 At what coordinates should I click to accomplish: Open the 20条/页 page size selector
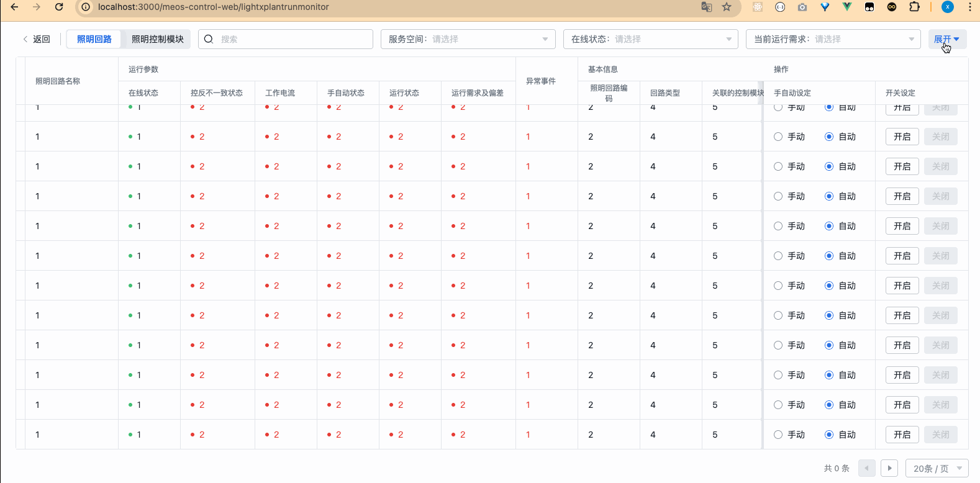937,468
